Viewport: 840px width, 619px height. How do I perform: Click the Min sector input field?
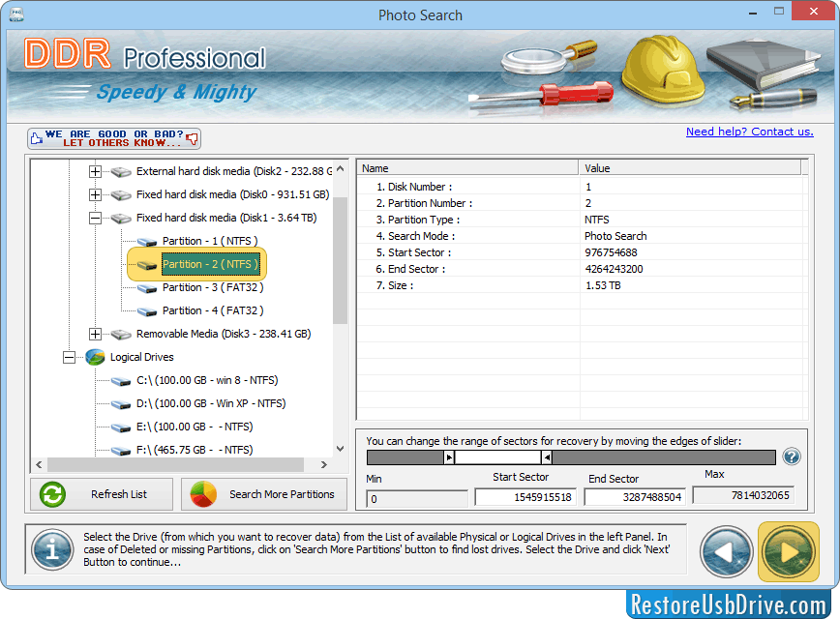417,499
